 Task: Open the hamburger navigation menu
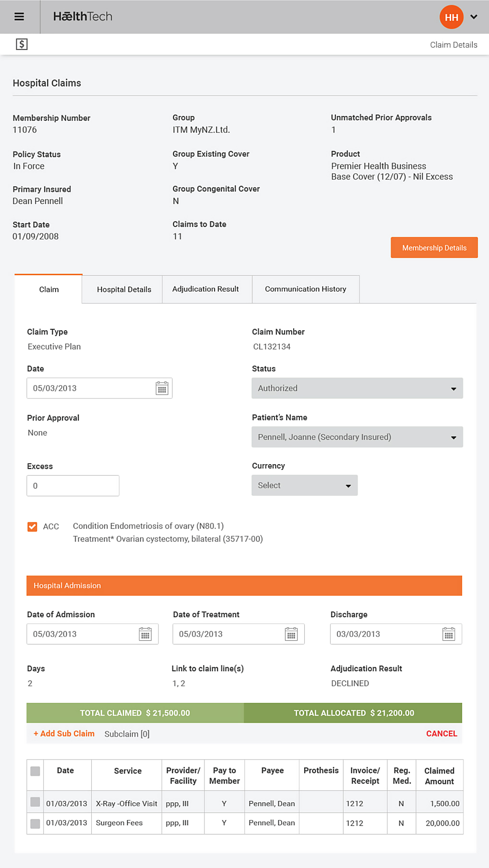click(x=19, y=17)
